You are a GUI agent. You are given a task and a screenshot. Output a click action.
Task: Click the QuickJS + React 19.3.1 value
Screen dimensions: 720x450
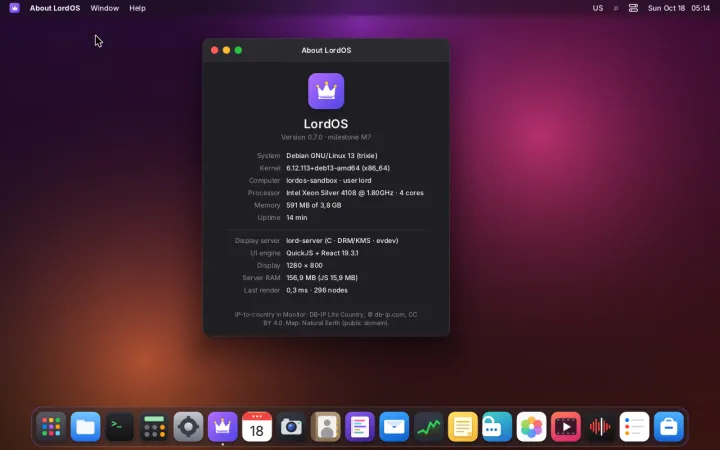pyautogui.click(x=322, y=253)
